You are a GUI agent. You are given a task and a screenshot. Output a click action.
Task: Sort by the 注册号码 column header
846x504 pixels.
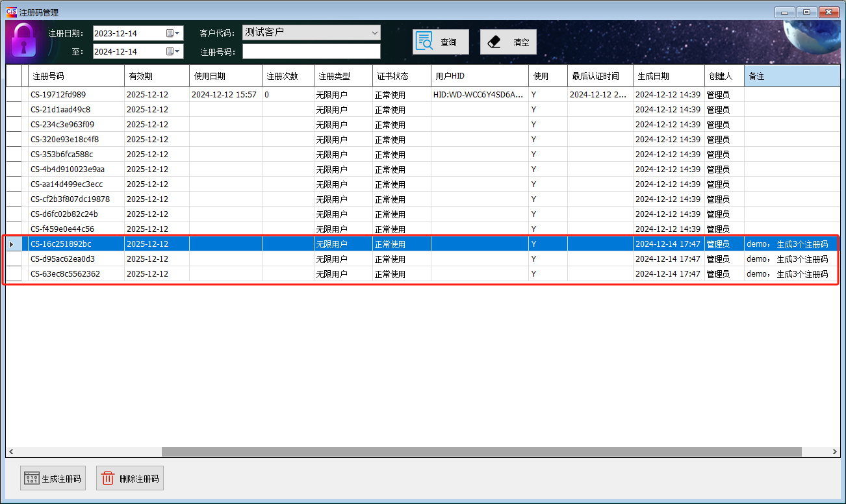coord(75,76)
